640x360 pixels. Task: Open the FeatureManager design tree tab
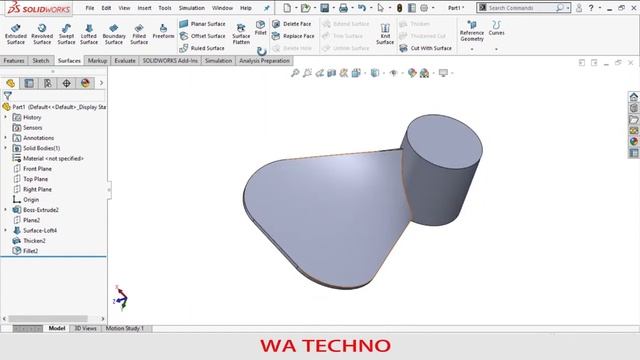[x=11, y=83]
